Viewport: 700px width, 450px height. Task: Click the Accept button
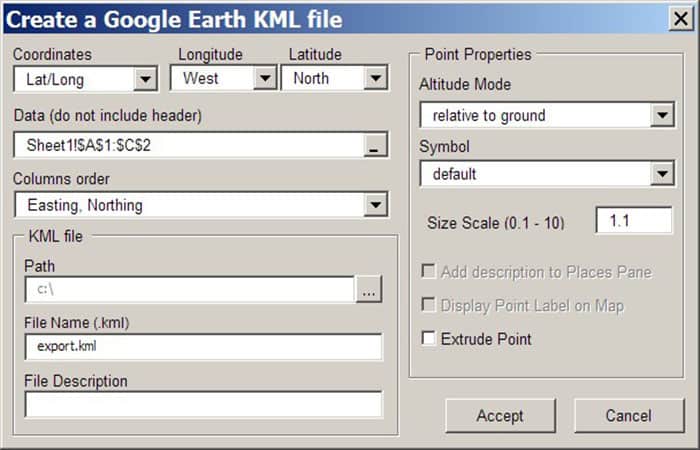click(x=500, y=416)
